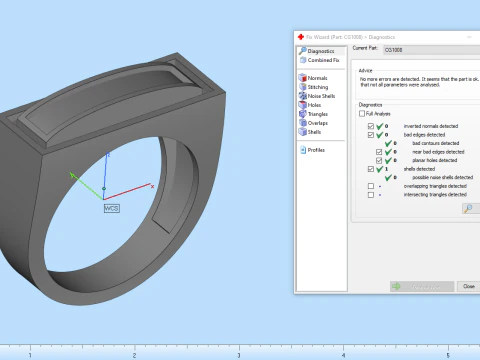The width and height of the screenshot is (480, 360).
Task: Toggle near bad edges detected checkbox
Action: point(379,152)
